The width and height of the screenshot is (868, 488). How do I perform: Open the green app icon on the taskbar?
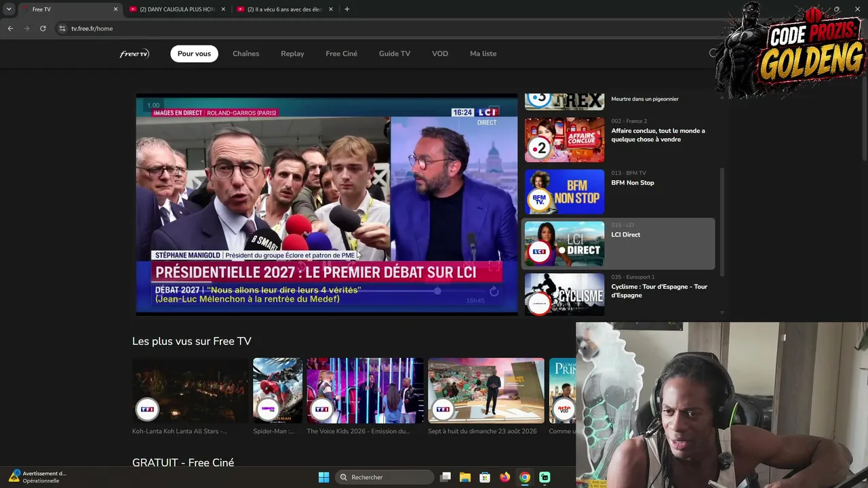pyautogui.click(x=545, y=477)
